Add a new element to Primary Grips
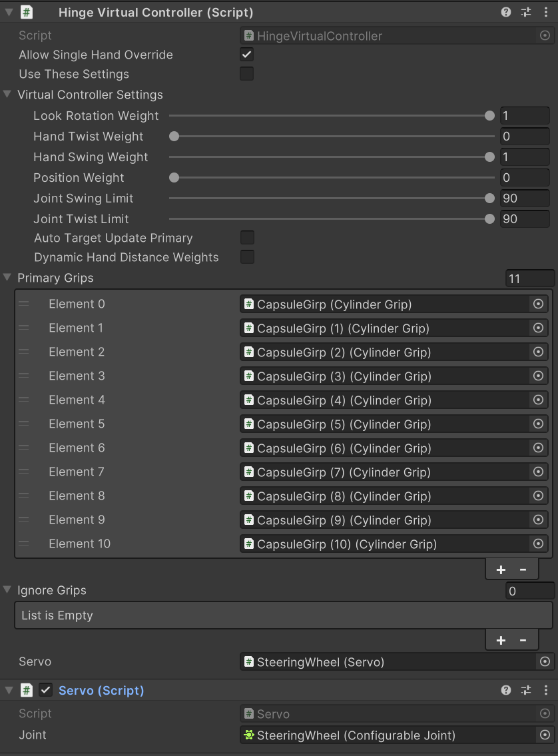The width and height of the screenshot is (558, 756). coord(501,569)
